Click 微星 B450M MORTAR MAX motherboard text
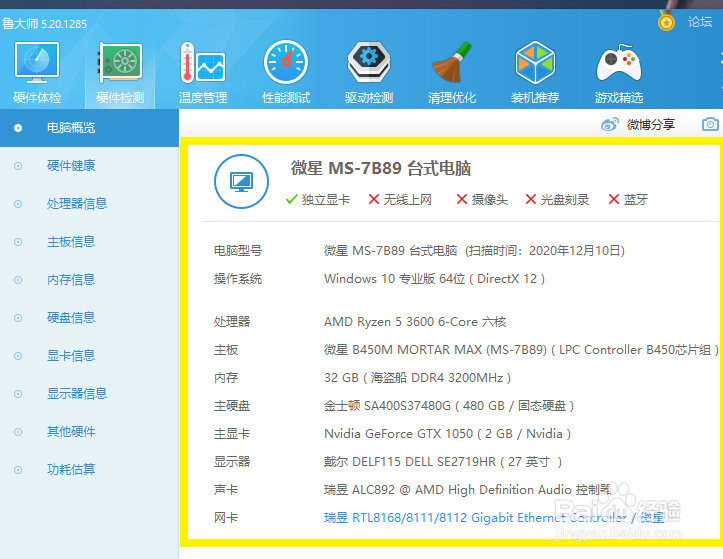 (x=521, y=350)
